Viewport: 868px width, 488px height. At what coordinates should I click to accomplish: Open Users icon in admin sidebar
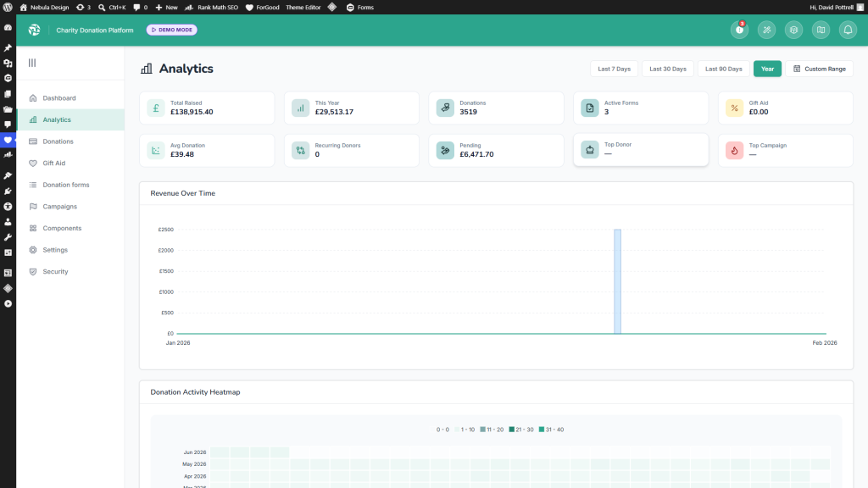8,222
